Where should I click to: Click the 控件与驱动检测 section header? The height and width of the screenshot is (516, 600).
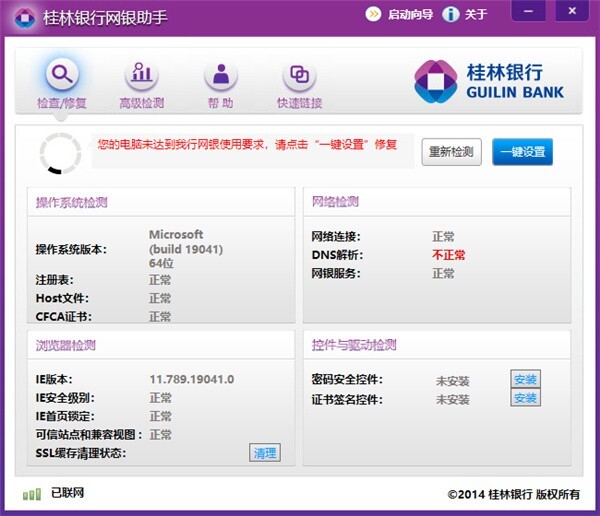(354, 345)
